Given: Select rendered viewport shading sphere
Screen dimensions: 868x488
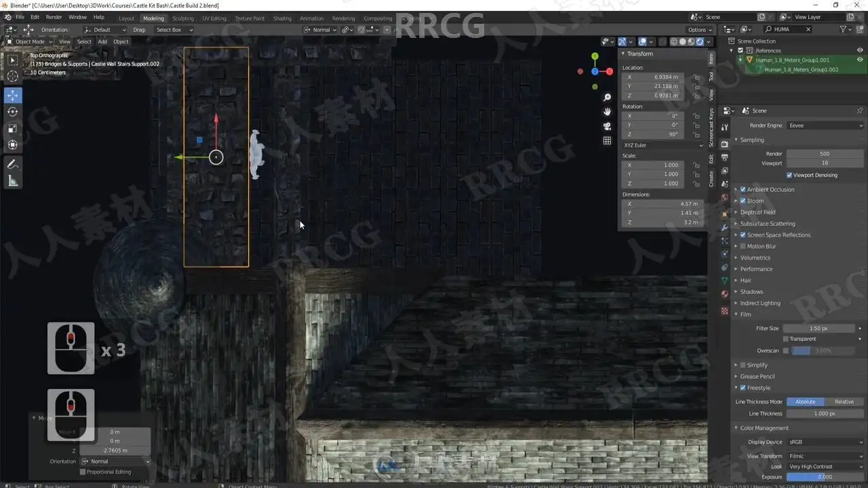Looking at the screenshot, I should coord(700,42).
